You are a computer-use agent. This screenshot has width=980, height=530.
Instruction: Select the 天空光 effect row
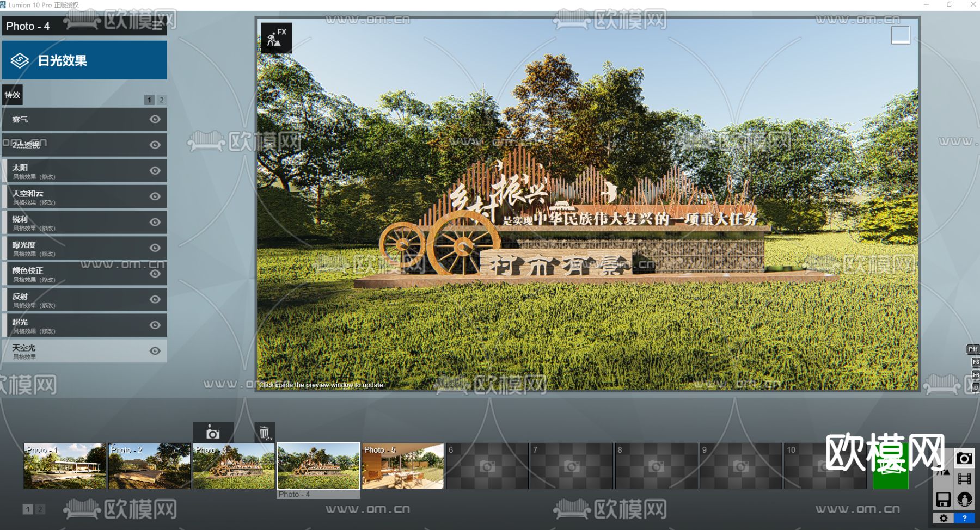[x=84, y=351]
